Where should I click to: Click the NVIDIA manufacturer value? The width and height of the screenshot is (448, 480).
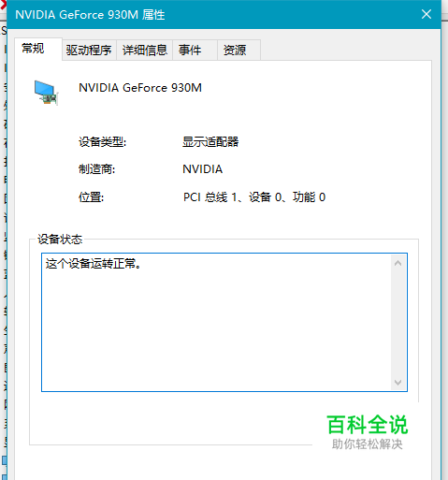(x=203, y=169)
